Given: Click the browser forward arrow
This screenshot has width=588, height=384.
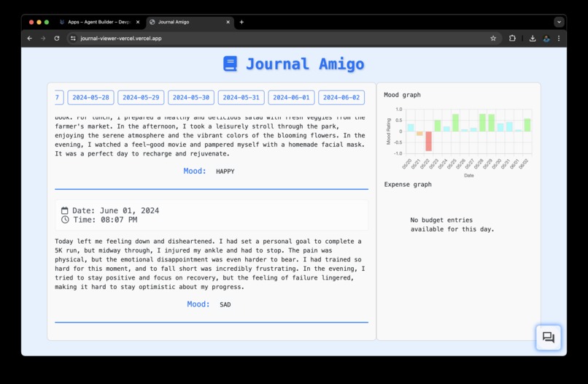Looking at the screenshot, I should [43, 38].
